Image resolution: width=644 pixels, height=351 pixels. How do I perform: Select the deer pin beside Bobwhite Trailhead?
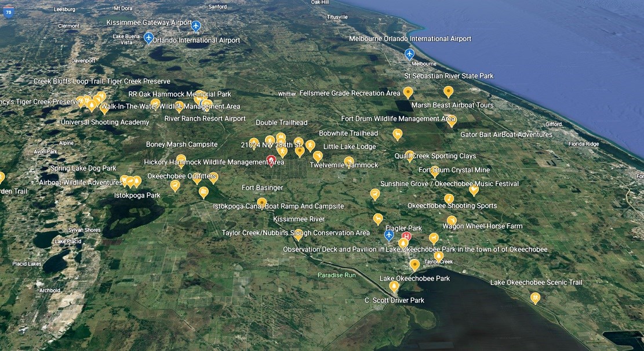(x=397, y=135)
